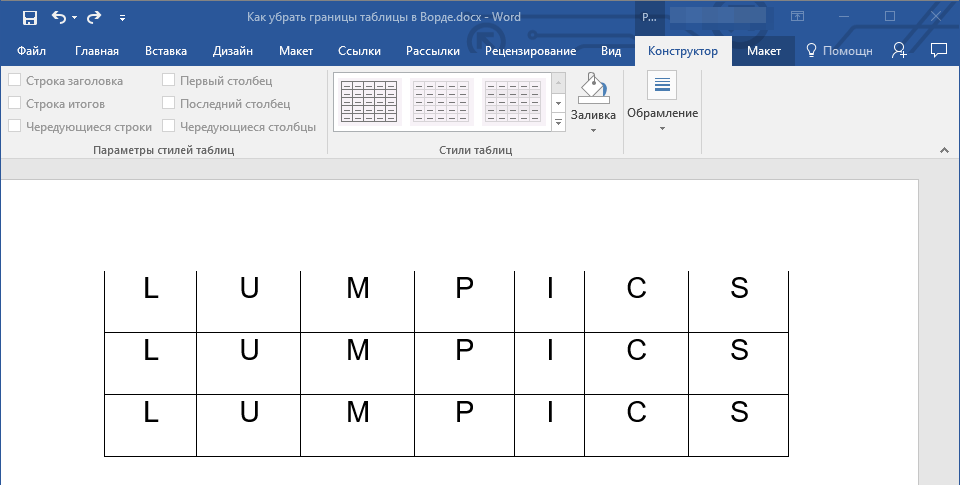This screenshot has width=960, height=485.
Task: Open the Customize Quick Access Toolbar menu
Action: (122, 18)
